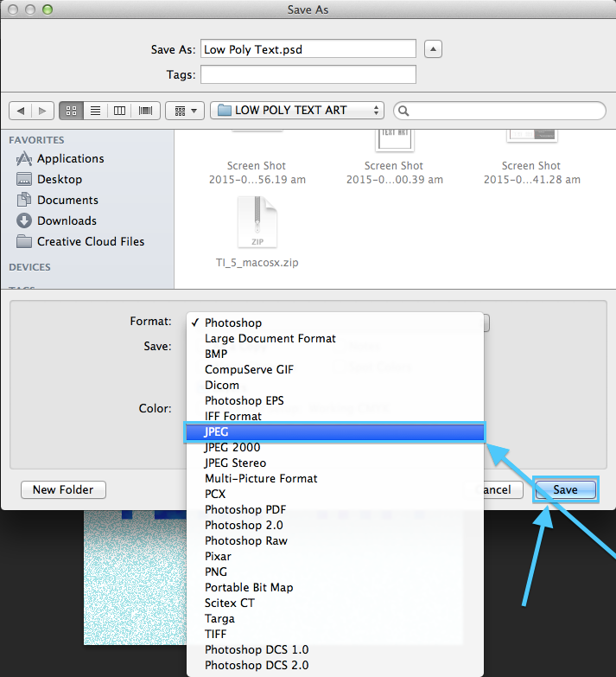Click the Save As filename field
616x677 pixels.
[308, 48]
